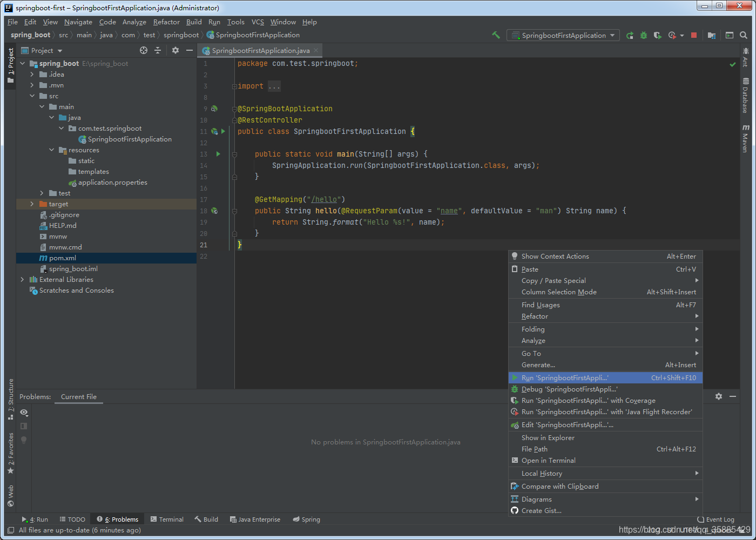Click the gutter icon at line 18
756x540 pixels.
pyautogui.click(x=214, y=211)
